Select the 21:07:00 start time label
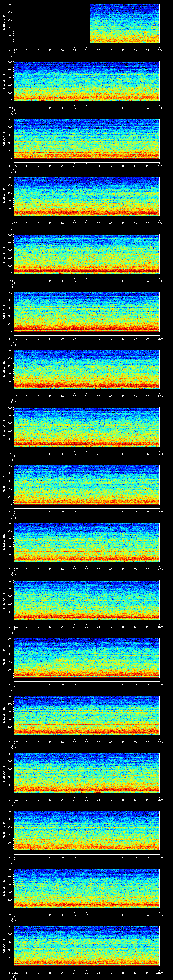The height and width of the screenshot is (980, 173). click(13, 223)
